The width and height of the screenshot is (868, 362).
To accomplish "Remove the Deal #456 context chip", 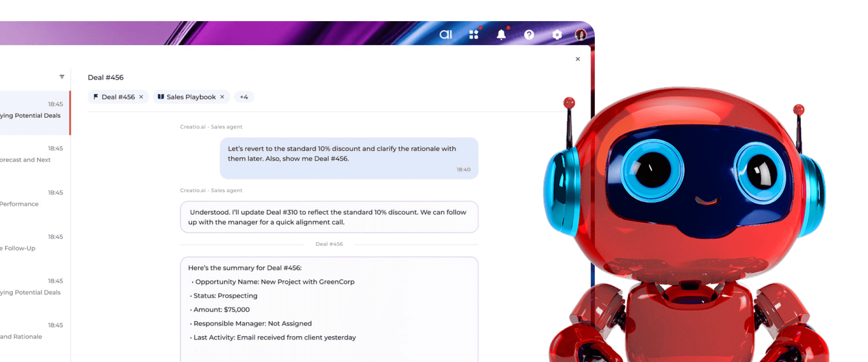I will coord(141,97).
